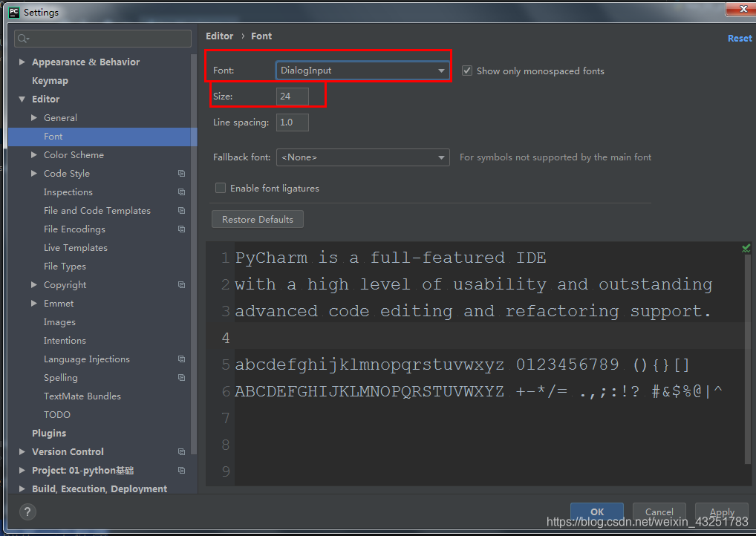Click the search magnifier icon
This screenshot has height=536, width=756.
click(23, 39)
